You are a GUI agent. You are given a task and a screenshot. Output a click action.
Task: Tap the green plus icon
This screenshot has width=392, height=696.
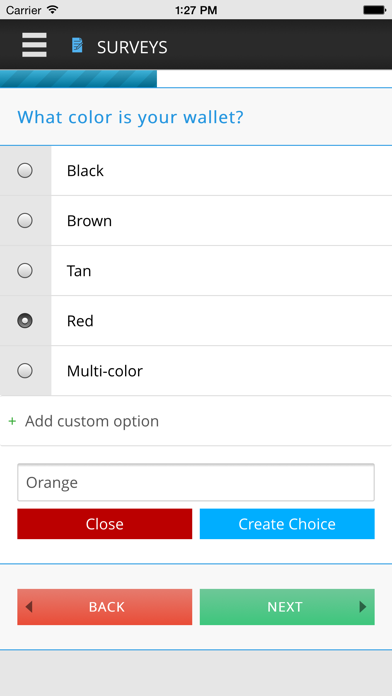12,421
